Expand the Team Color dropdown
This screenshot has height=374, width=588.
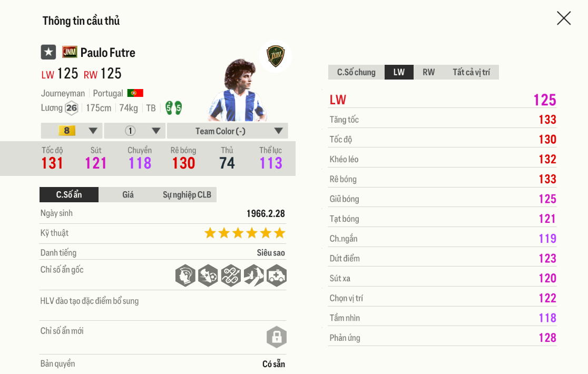[227, 131]
